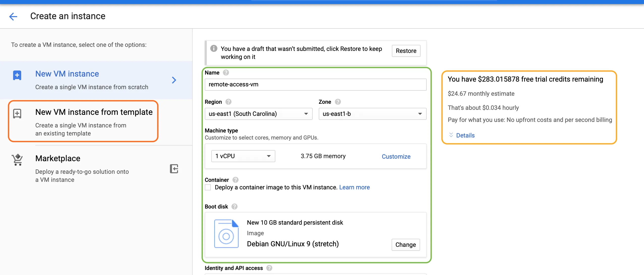Click help icon next to Region

pos(228,102)
